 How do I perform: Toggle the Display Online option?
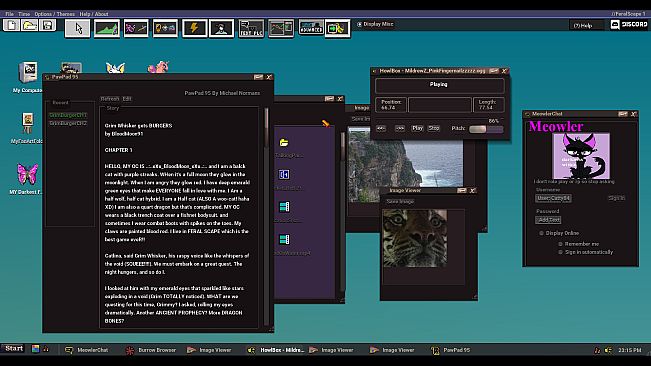click(x=541, y=233)
